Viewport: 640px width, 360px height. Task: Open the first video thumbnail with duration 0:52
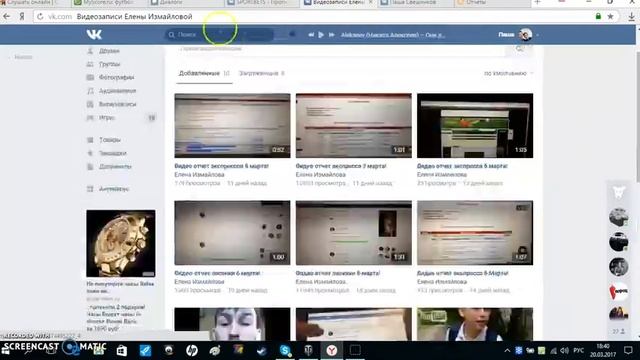click(232, 126)
